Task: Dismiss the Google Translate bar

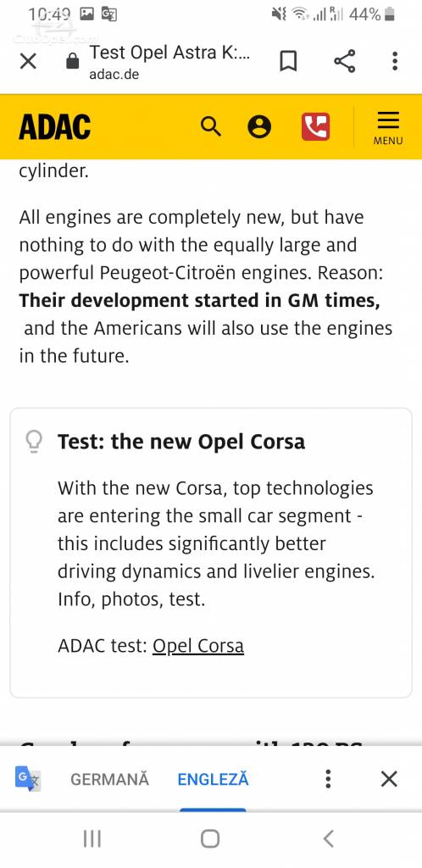Action: pyautogui.click(x=389, y=779)
